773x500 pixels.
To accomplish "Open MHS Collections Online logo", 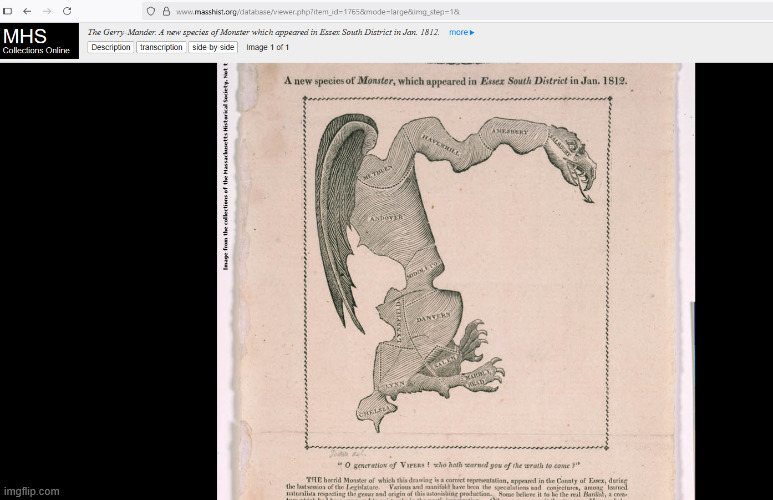I will 39,41.
